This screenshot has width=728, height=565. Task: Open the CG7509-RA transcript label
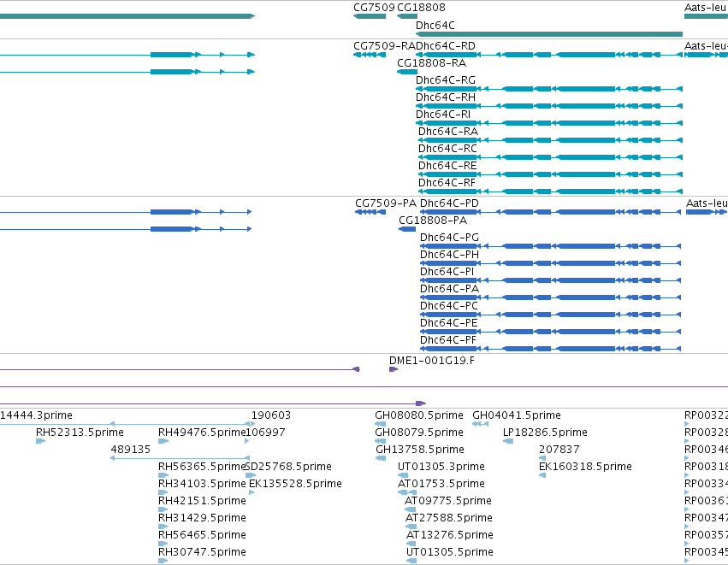[x=384, y=46]
